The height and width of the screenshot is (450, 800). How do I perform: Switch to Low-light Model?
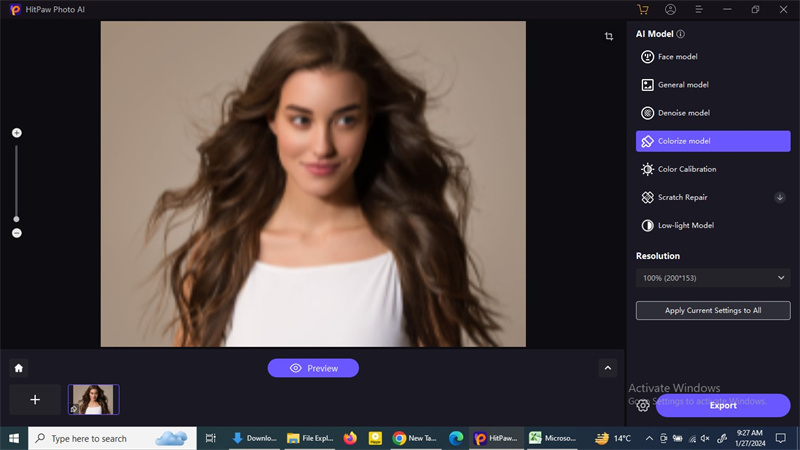[712, 225]
